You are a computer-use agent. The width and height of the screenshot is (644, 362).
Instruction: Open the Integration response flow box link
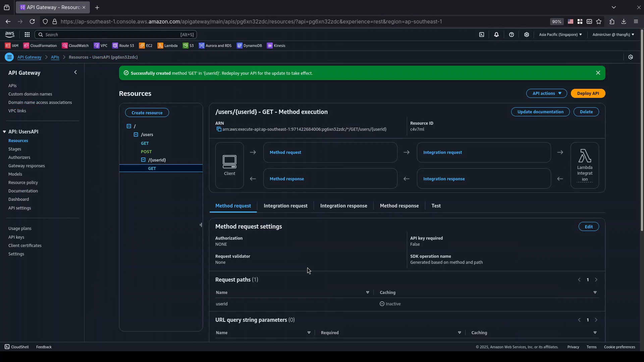444,179
